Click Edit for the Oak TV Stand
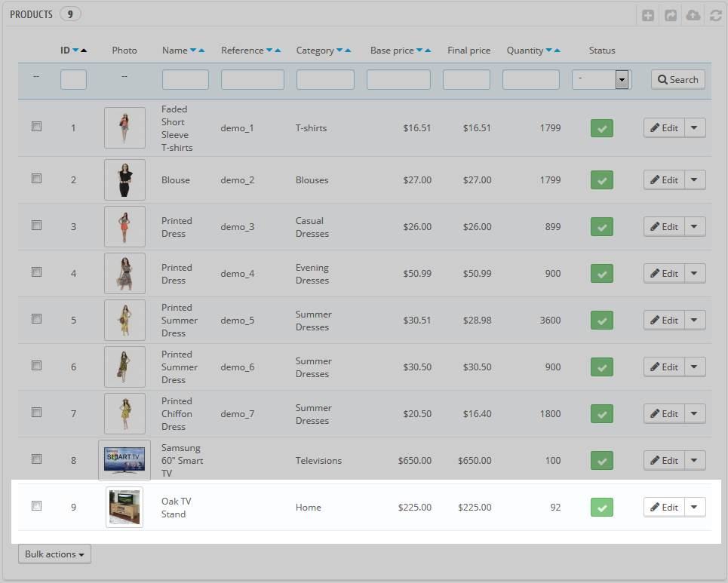The width and height of the screenshot is (728, 583). coord(664,508)
